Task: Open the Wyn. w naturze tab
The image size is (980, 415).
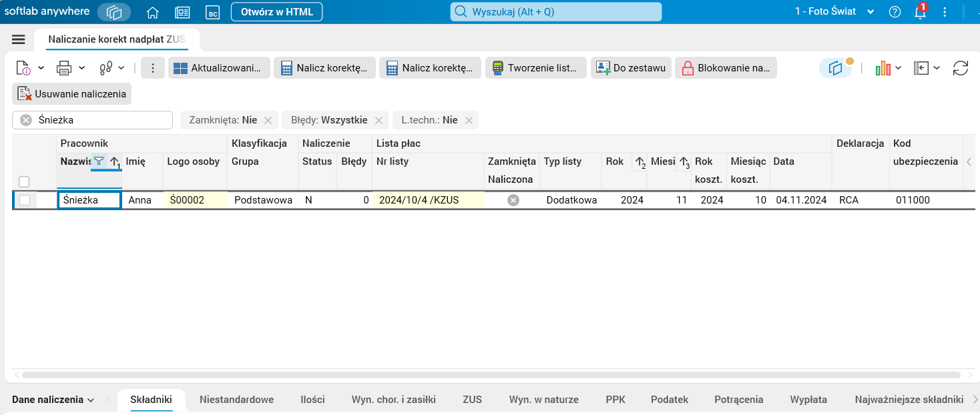Action: coord(544,400)
